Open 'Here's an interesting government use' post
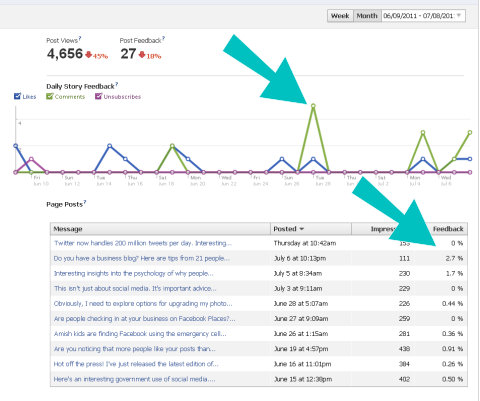 [134, 379]
